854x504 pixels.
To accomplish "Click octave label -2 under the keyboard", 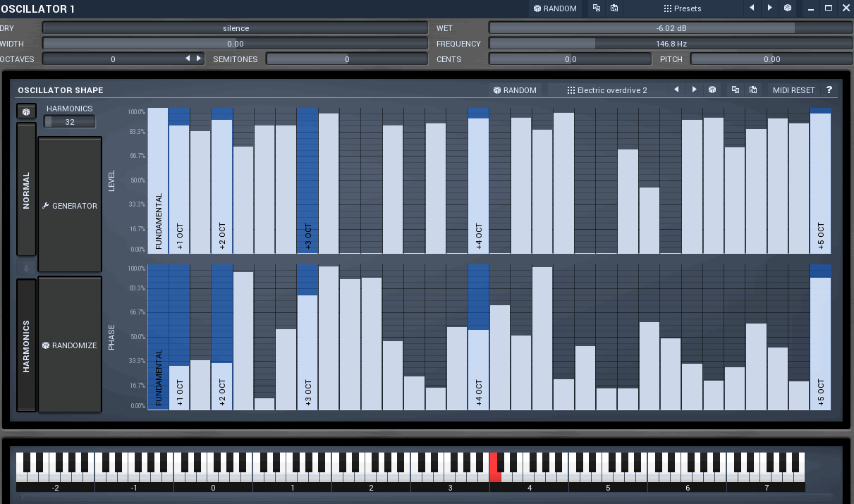I will pos(55,487).
